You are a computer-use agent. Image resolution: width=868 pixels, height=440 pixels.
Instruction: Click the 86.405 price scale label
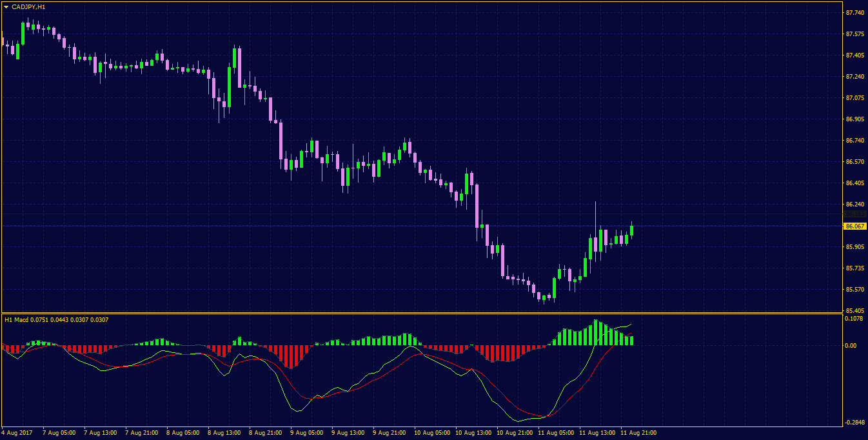point(855,183)
